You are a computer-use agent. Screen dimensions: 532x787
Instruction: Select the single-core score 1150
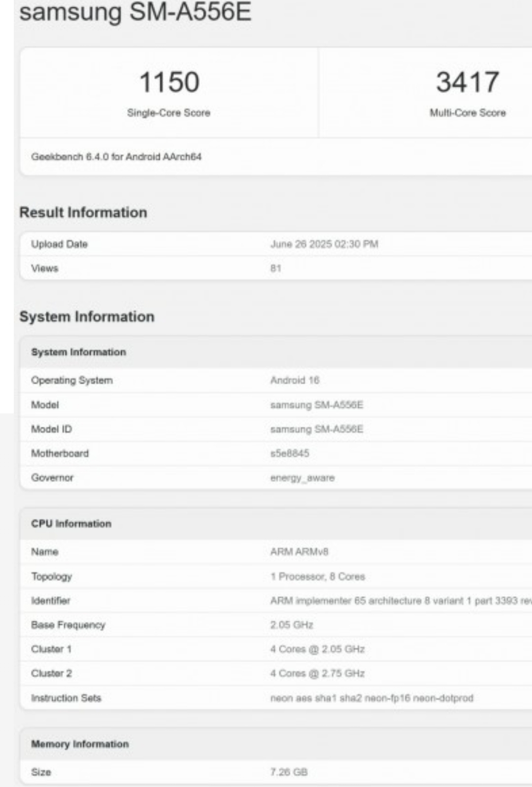click(169, 82)
